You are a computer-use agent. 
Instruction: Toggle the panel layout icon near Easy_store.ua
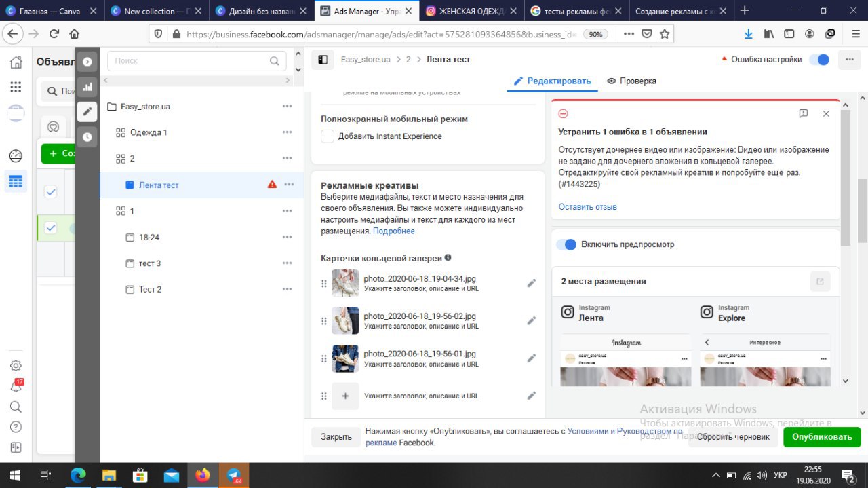point(323,60)
